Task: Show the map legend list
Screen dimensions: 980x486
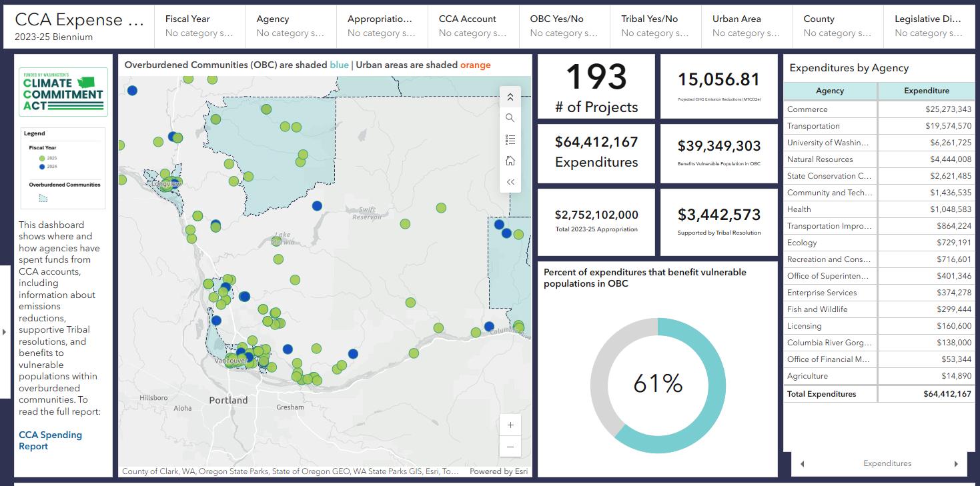Action: click(x=510, y=139)
